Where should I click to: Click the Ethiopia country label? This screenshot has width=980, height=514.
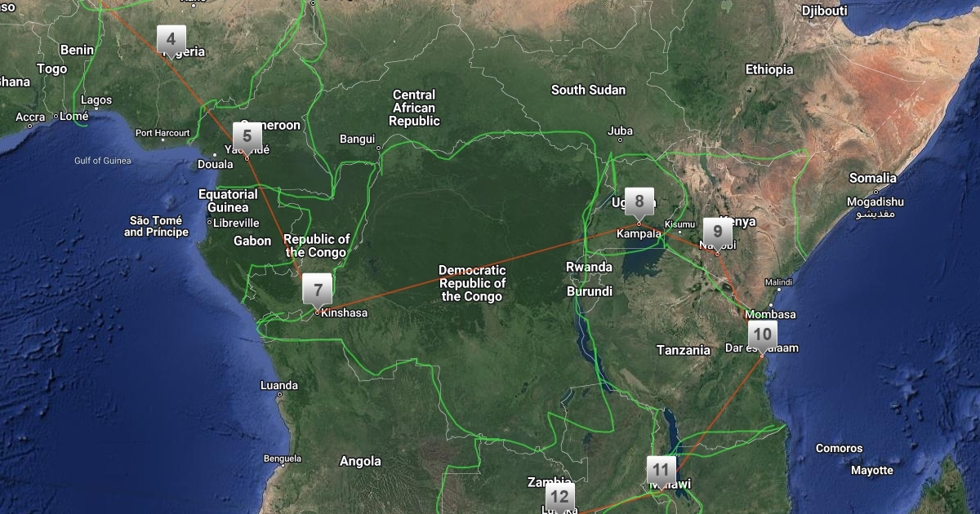coord(769,69)
